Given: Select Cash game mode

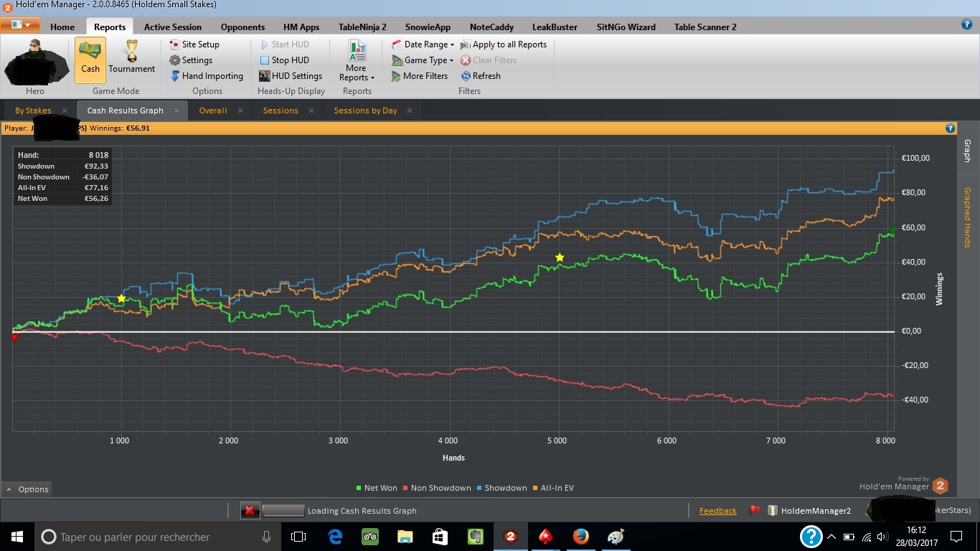Looking at the screenshot, I should [x=90, y=60].
